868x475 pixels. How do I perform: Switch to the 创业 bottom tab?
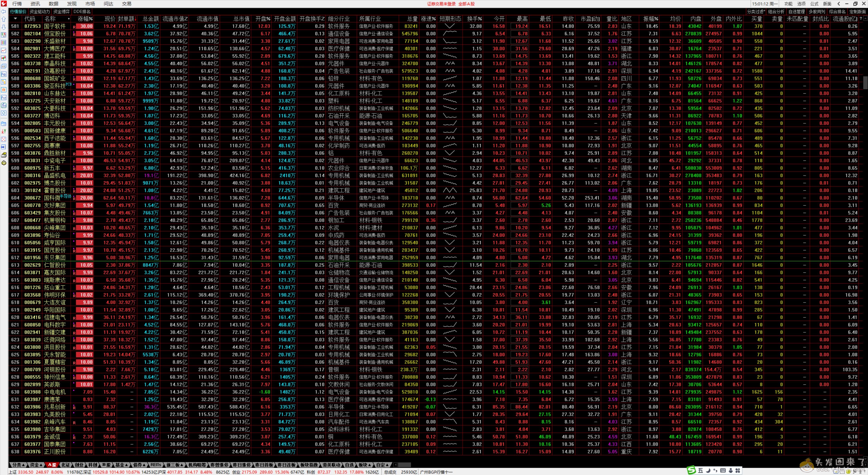(x=79, y=465)
